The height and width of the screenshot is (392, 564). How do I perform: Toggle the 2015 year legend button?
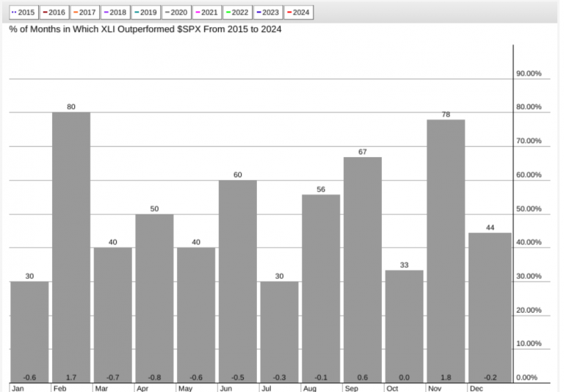click(23, 12)
